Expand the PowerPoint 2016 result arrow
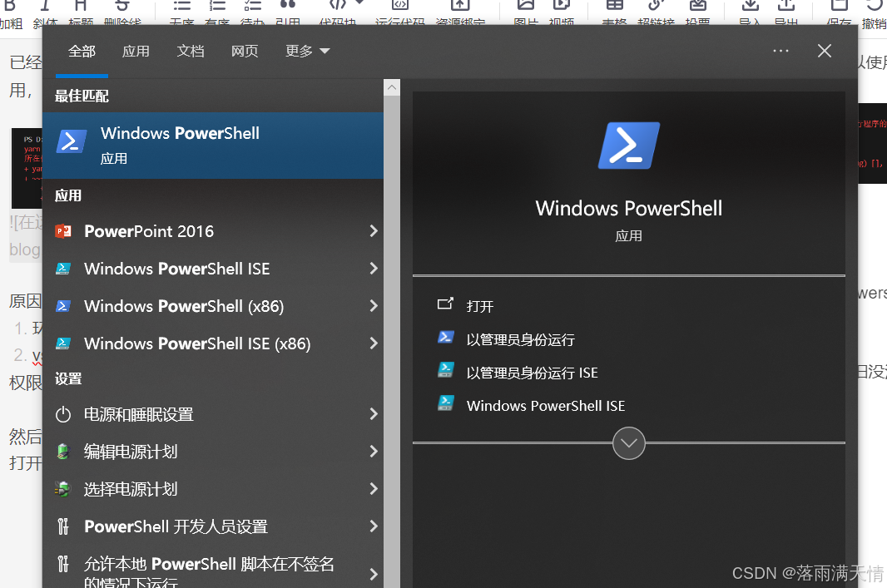The width and height of the screenshot is (887, 588). [x=374, y=230]
